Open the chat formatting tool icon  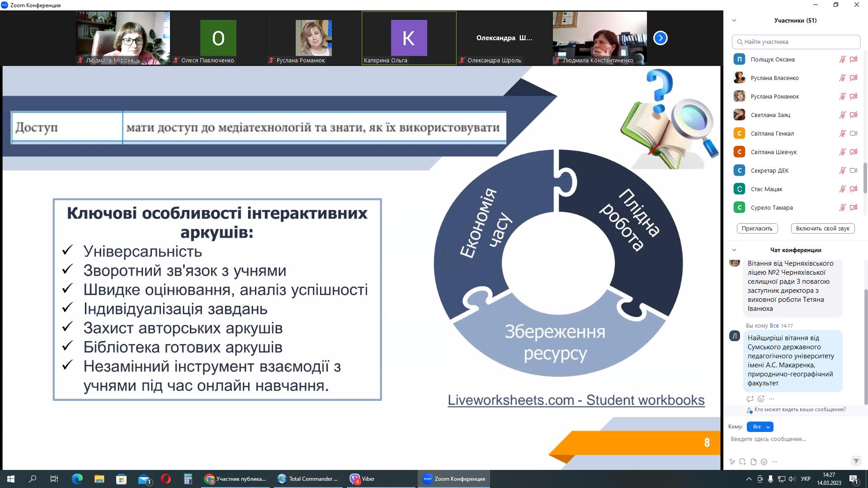(x=732, y=462)
